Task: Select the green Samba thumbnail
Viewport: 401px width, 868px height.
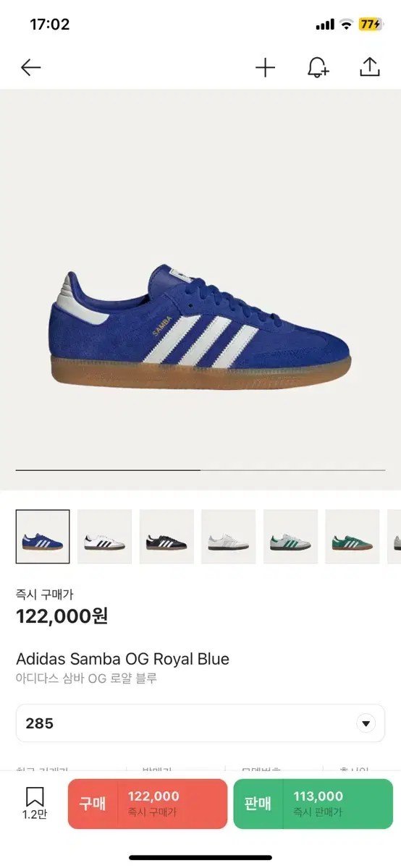Action: point(353,537)
